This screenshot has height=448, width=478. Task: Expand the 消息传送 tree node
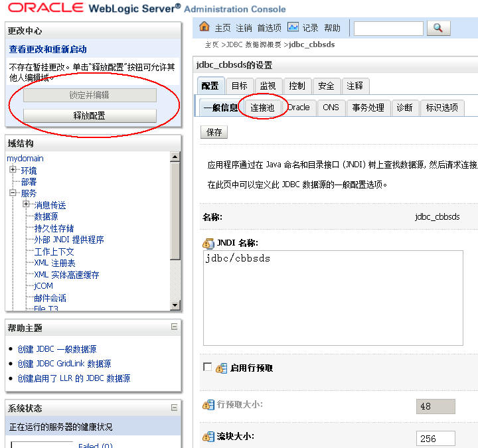click(x=26, y=204)
